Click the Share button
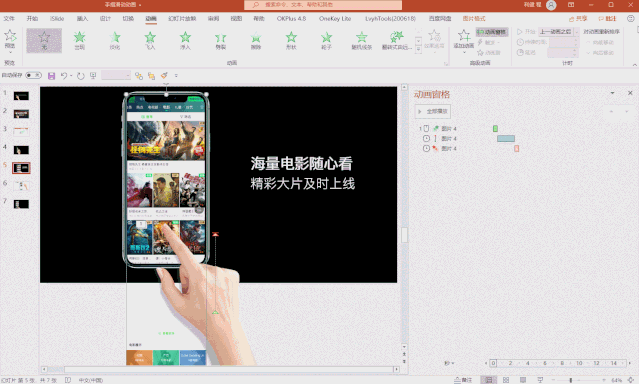Viewport: 639px width, 384px height. pos(578,19)
